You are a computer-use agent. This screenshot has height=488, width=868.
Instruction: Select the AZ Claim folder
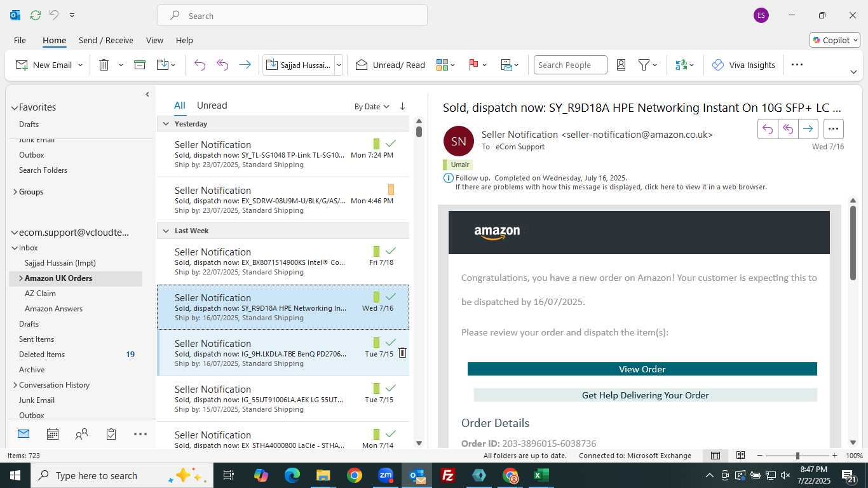click(x=40, y=294)
